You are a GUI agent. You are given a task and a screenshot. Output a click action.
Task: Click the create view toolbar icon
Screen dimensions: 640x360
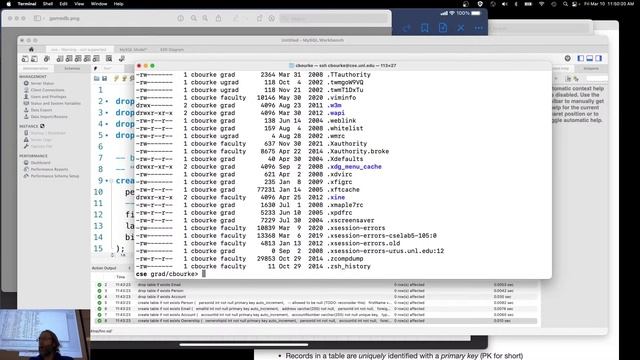click(78, 59)
